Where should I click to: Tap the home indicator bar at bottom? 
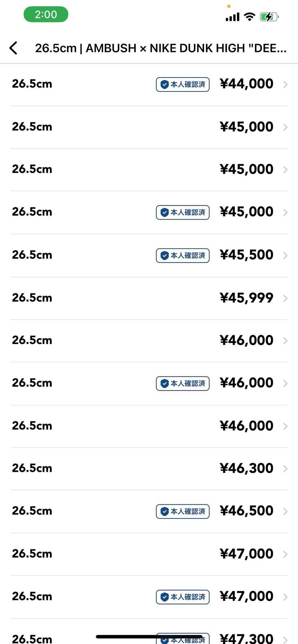coord(149,636)
